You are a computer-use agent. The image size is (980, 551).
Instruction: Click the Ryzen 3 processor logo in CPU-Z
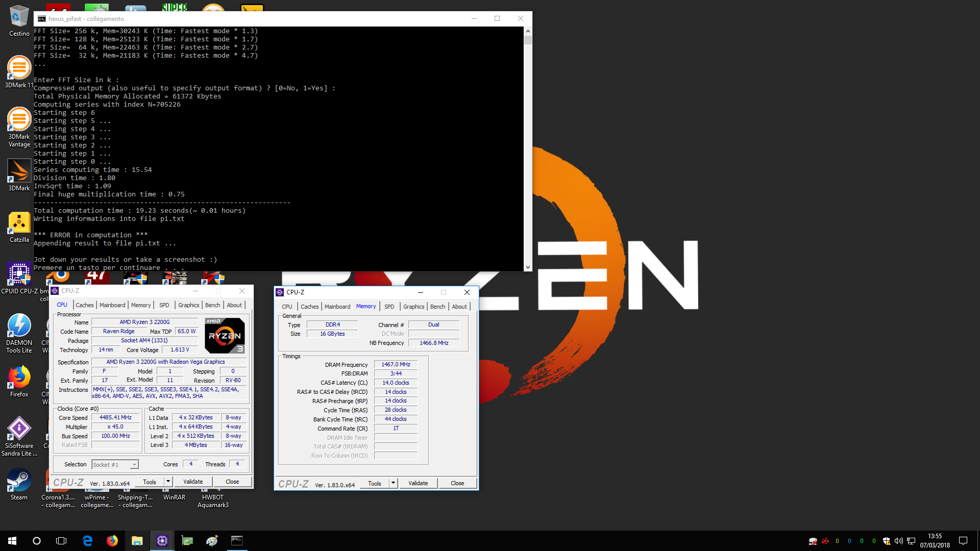(x=225, y=335)
